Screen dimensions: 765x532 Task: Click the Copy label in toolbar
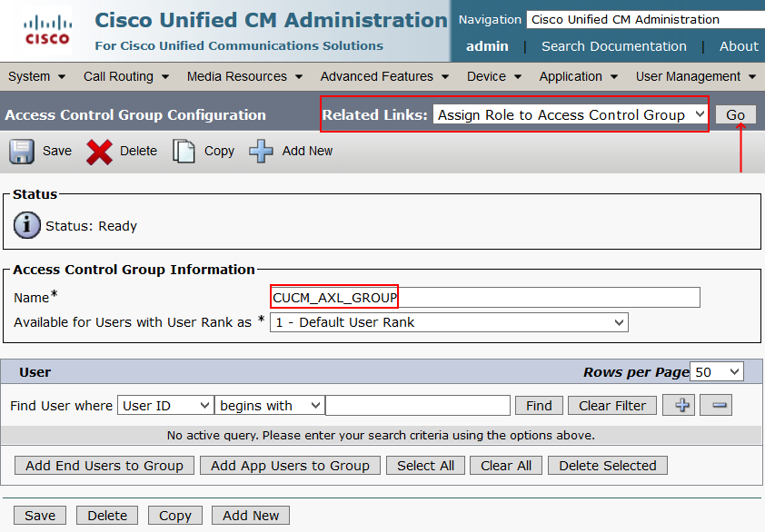pos(219,152)
